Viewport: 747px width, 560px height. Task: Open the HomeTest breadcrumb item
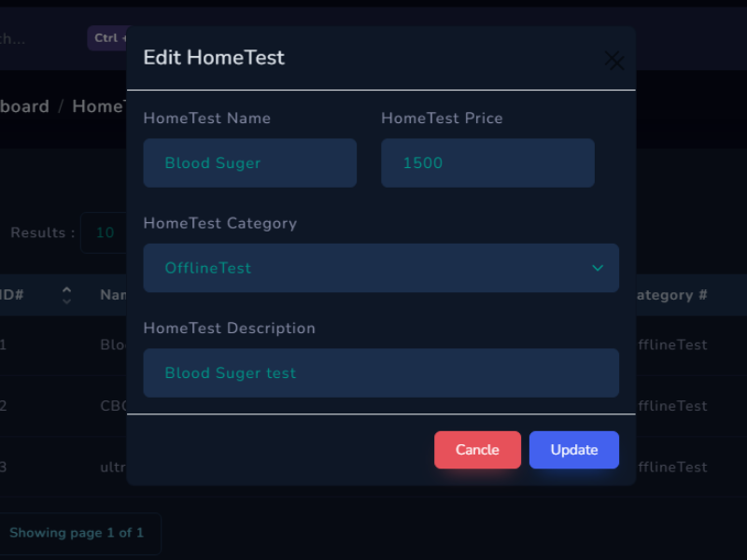98,106
